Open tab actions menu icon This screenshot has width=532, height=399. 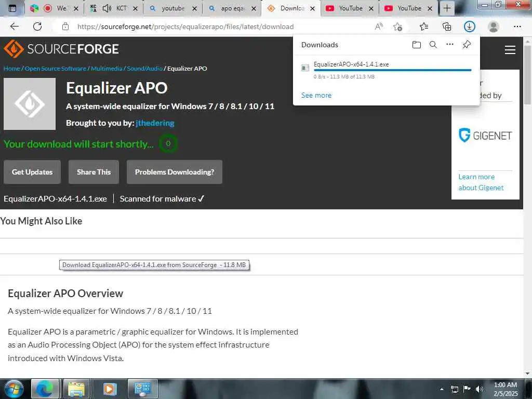pos(12,8)
